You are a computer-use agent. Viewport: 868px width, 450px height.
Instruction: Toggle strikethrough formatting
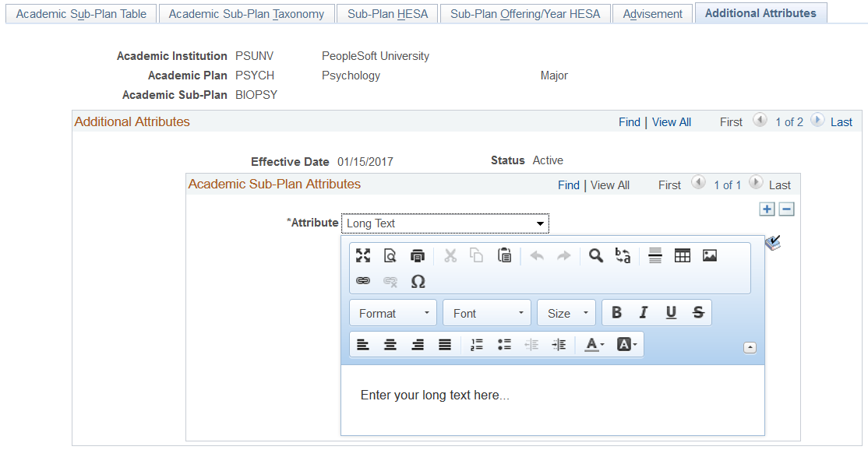[x=698, y=312]
